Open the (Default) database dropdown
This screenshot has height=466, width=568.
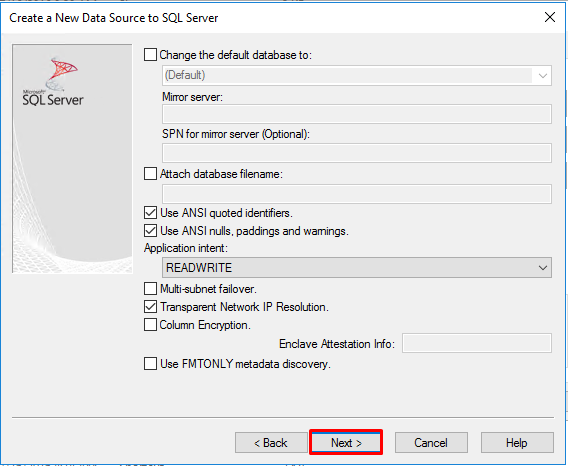357,75
